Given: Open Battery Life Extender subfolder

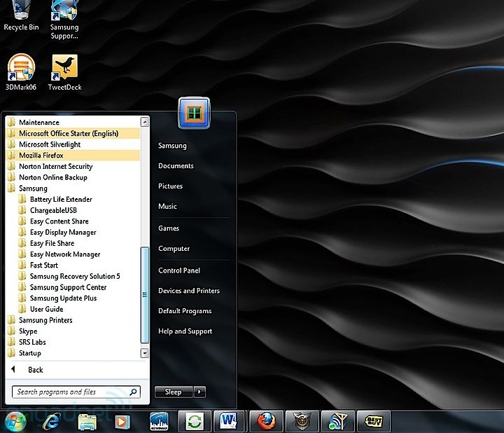Looking at the screenshot, I should 73,199.
